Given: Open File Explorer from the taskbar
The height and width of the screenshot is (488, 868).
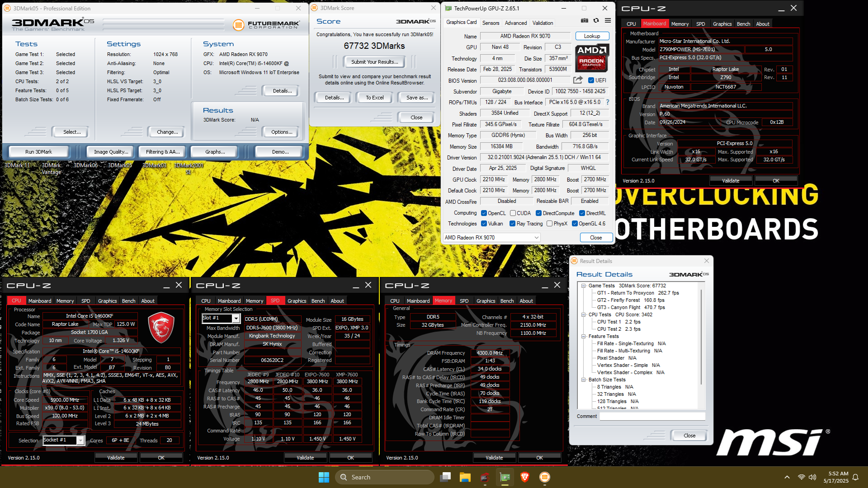Looking at the screenshot, I should 465,477.
